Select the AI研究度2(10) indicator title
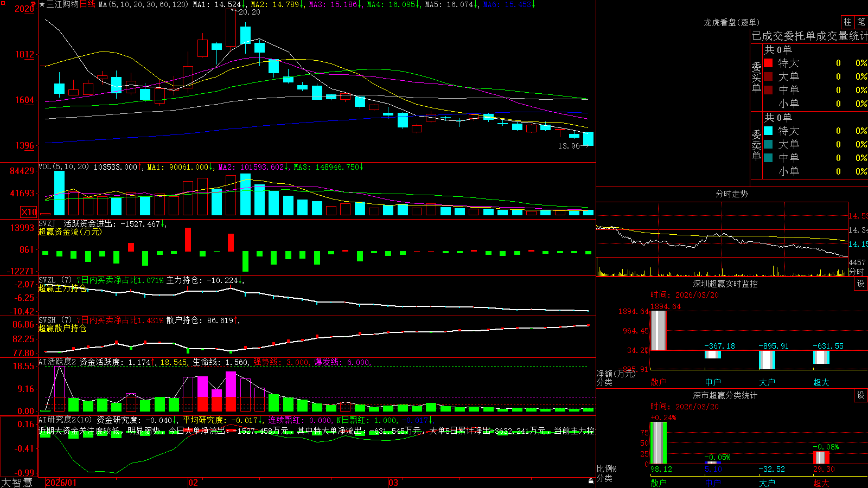868x488 pixels. coord(66,420)
